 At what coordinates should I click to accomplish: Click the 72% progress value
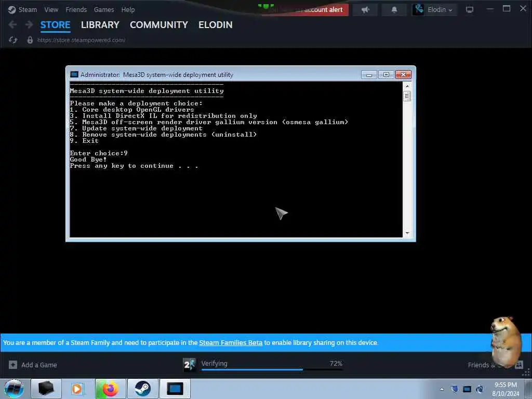336,363
